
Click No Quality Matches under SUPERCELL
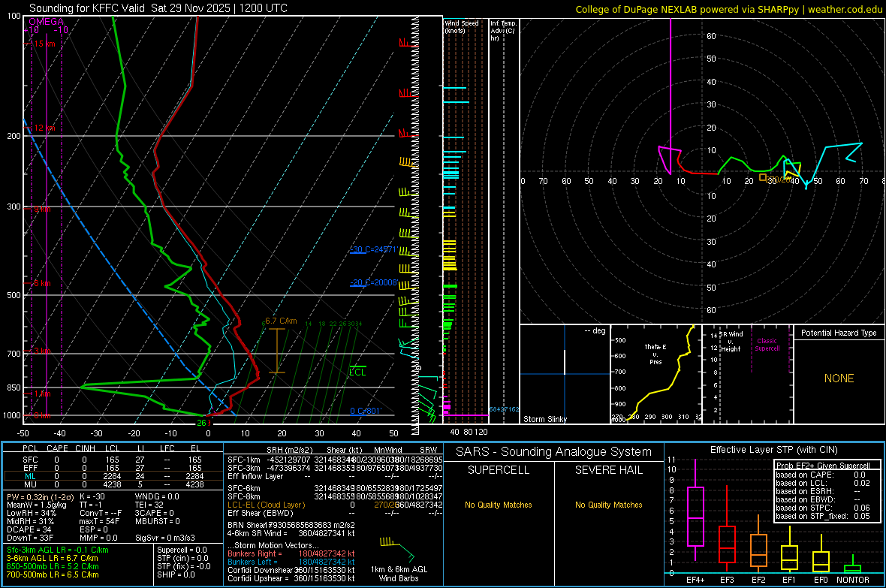point(499,505)
